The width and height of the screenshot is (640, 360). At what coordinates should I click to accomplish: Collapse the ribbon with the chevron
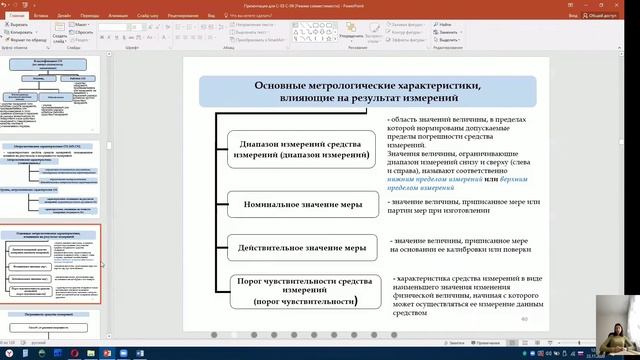[x=620, y=48]
